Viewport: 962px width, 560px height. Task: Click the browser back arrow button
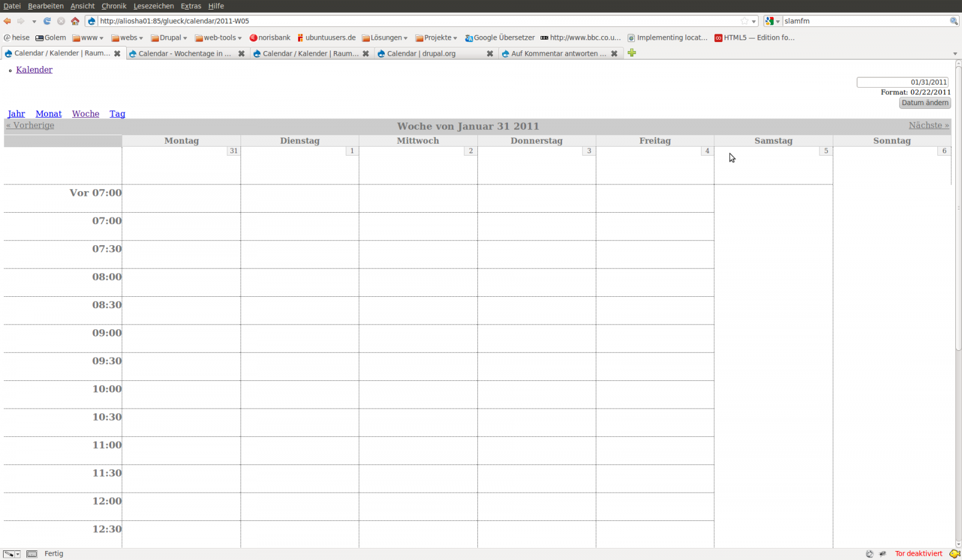[x=7, y=21]
